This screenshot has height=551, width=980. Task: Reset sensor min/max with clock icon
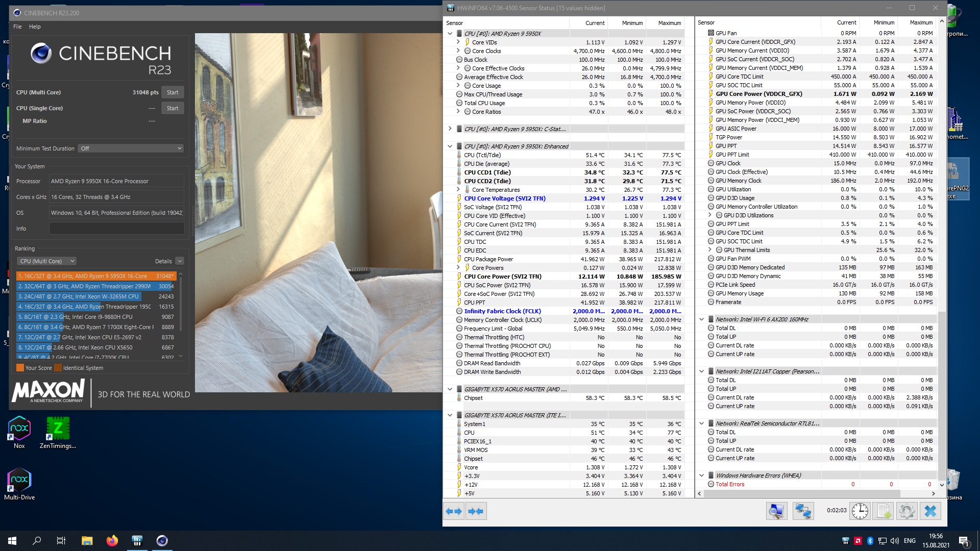click(860, 511)
